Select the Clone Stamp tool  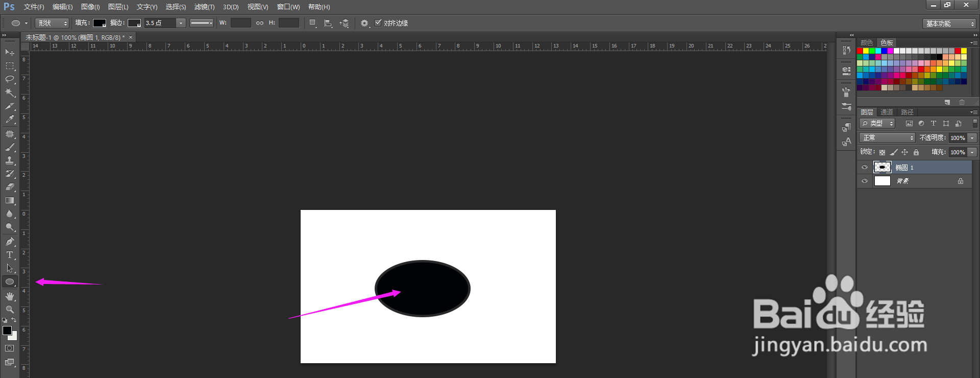tap(10, 160)
